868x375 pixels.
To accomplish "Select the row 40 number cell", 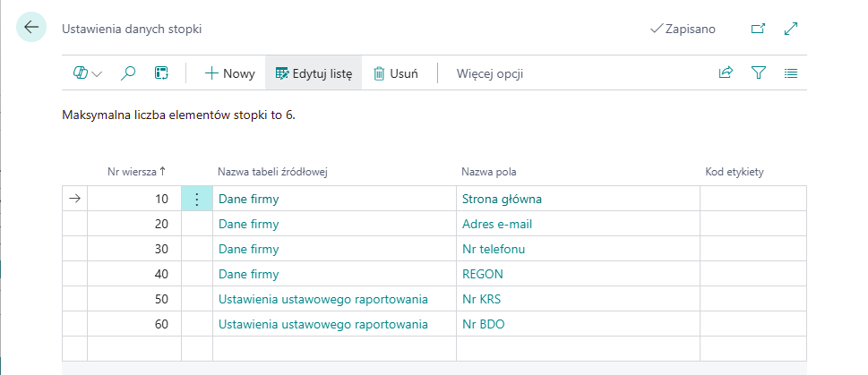I will pyautogui.click(x=134, y=274).
